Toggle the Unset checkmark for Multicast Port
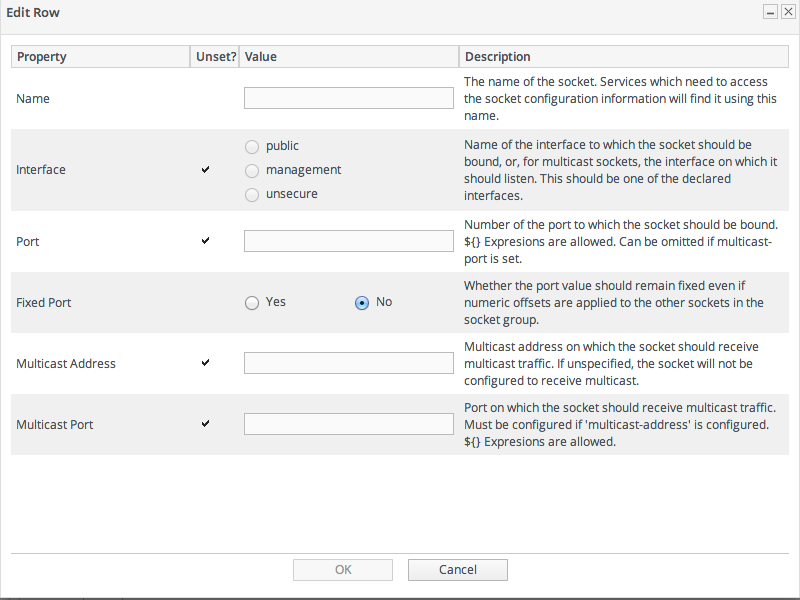Viewport: 800px width, 600px height. tap(206, 424)
